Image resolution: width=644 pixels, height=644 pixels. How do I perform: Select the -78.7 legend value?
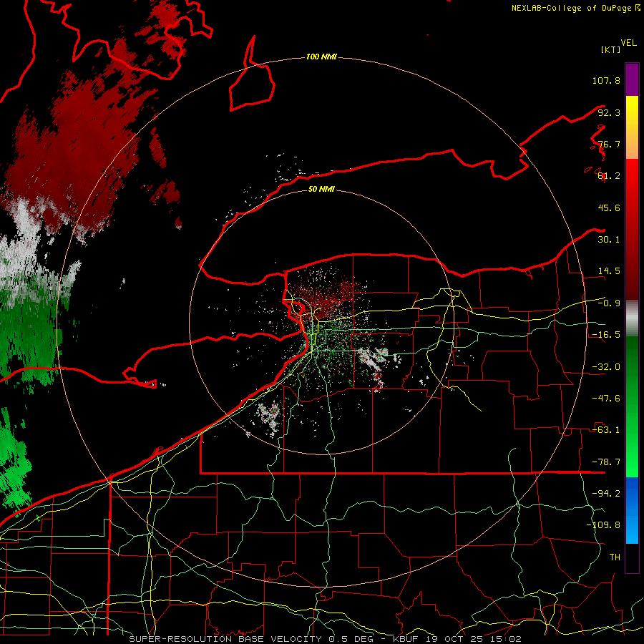[x=606, y=462]
